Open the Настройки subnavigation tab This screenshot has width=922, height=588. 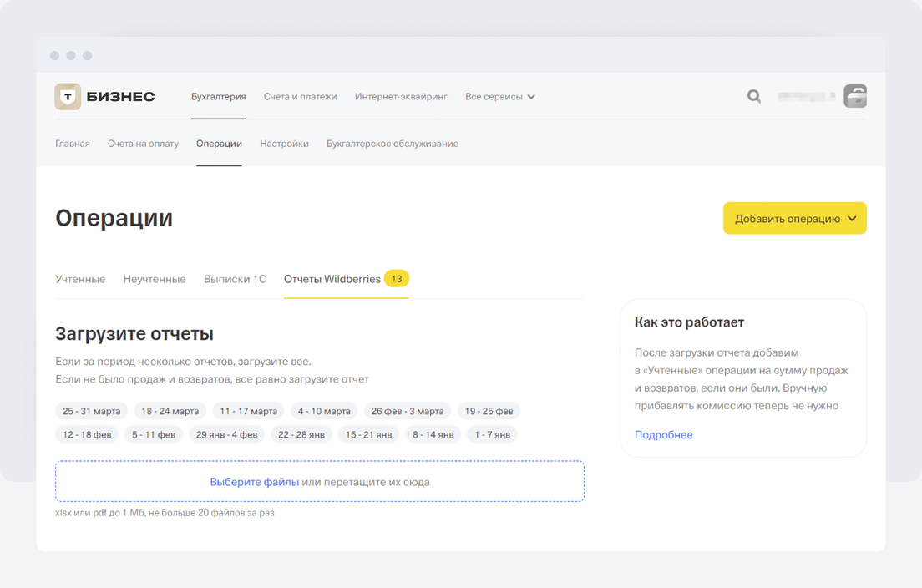(284, 144)
